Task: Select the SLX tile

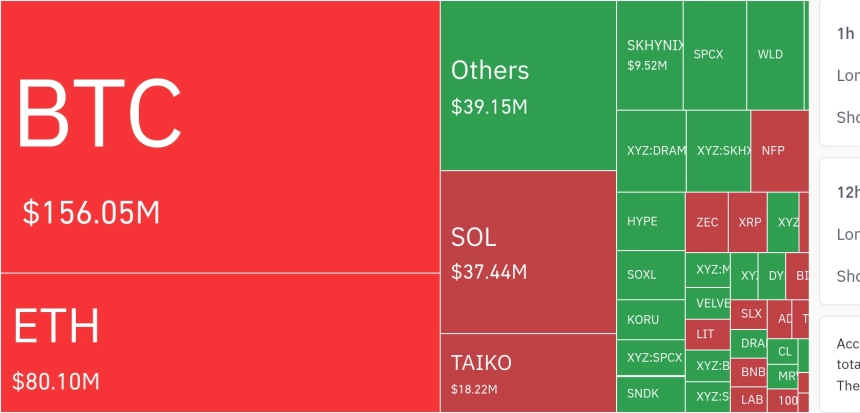Action: [x=749, y=314]
